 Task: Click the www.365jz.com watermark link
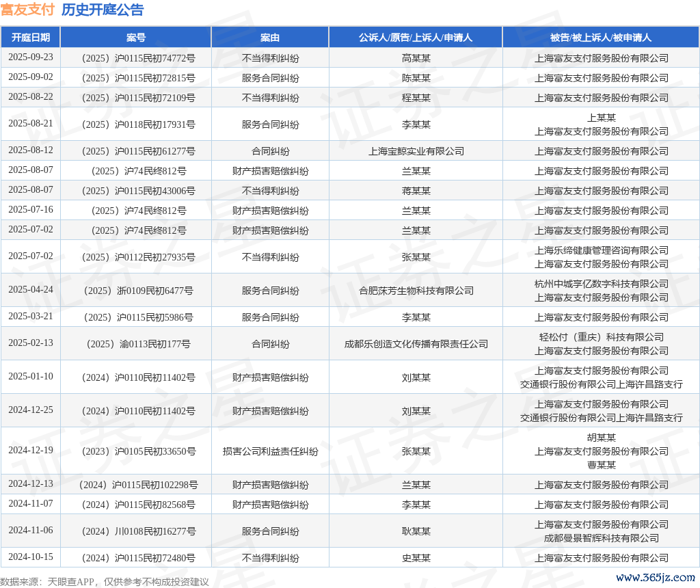656,578
